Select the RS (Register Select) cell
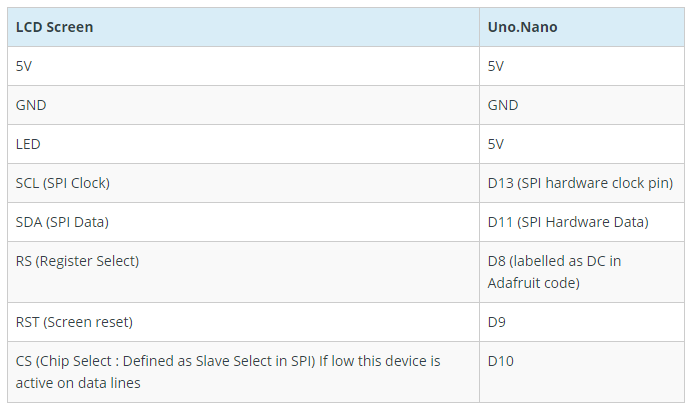 (243, 272)
